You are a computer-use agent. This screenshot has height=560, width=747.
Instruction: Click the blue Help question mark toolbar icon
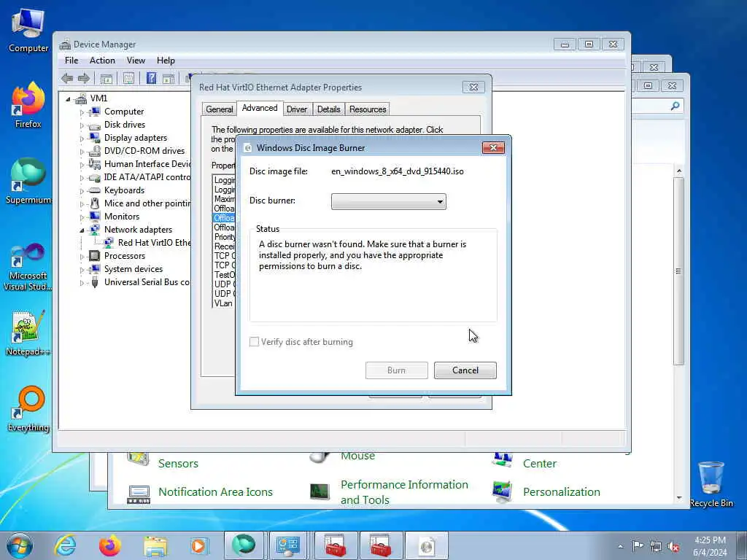click(x=152, y=78)
